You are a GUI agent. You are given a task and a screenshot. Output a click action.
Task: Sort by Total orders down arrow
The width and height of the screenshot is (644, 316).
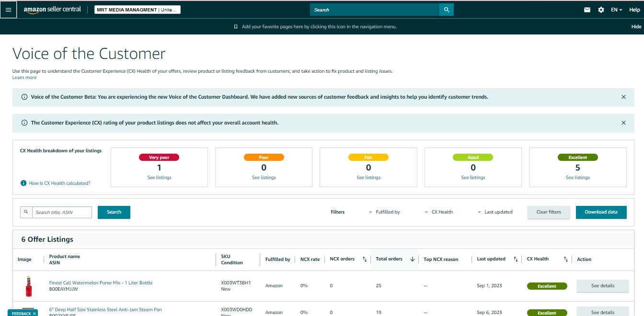412,259
